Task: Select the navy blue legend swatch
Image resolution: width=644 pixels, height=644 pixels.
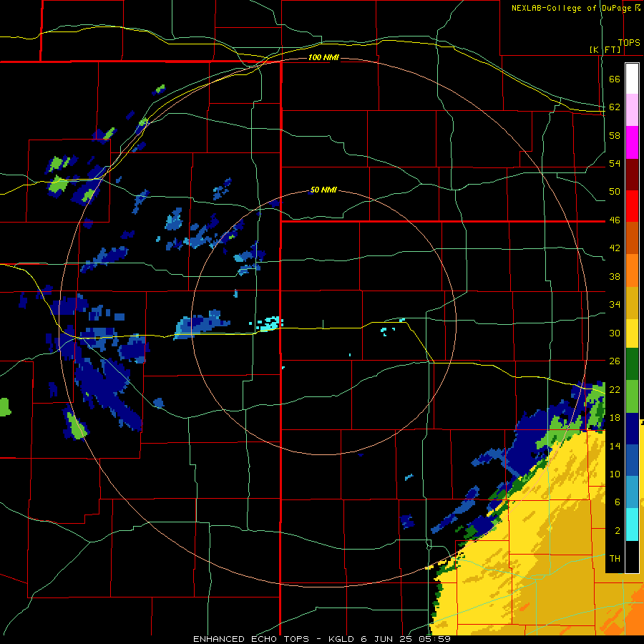Action: coord(632,429)
